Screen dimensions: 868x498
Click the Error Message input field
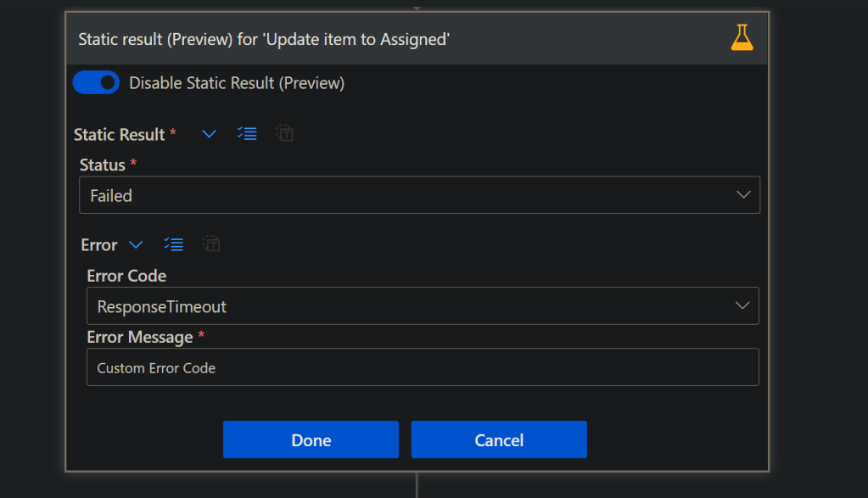coord(422,367)
